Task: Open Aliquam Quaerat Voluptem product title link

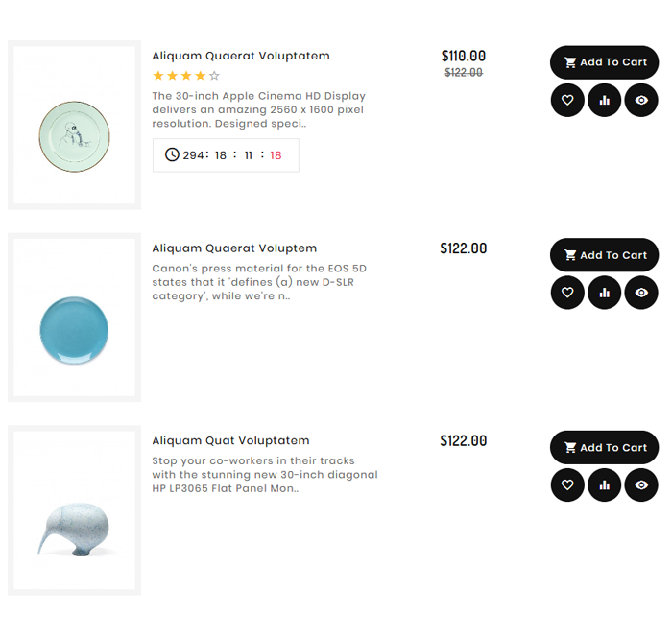Action: pos(234,248)
